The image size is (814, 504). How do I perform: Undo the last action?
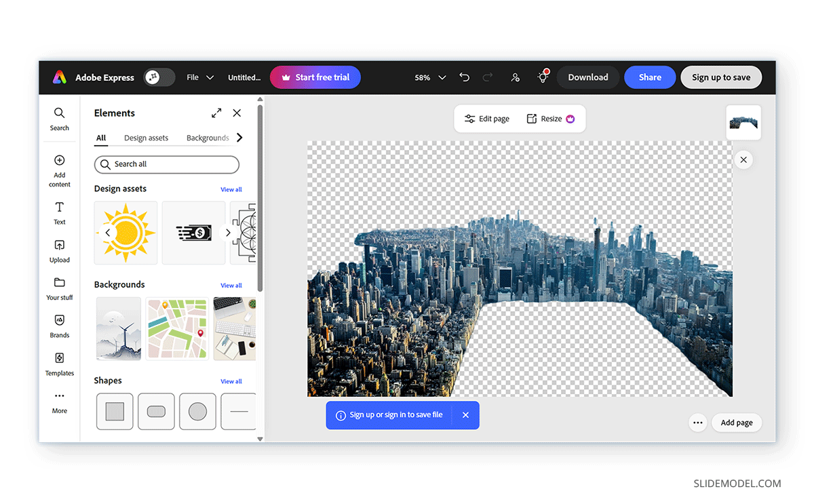[x=464, y=77]
